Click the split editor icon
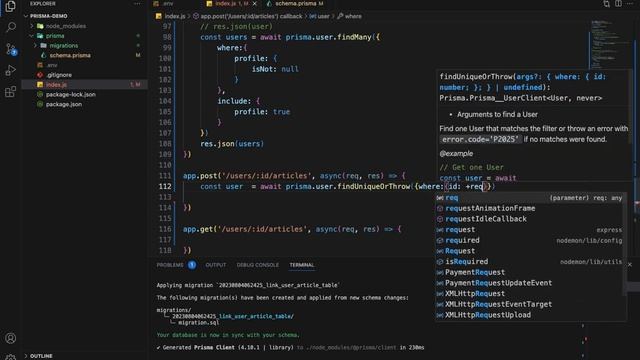The image size is (640, 360). [x=618, y=4]
